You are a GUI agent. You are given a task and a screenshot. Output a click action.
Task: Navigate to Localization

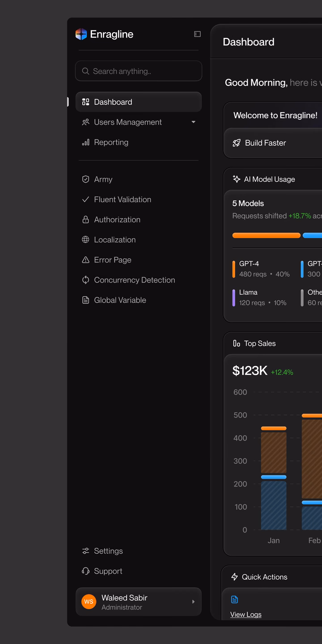(x=139, y=240)
